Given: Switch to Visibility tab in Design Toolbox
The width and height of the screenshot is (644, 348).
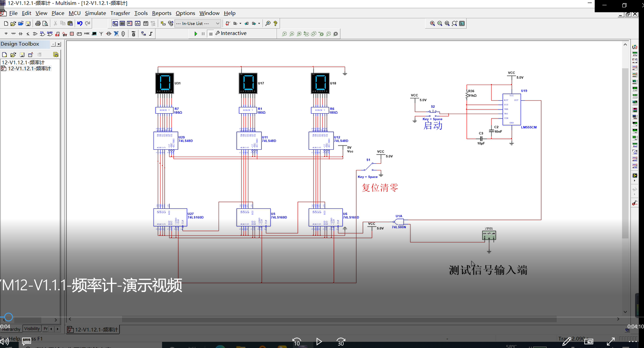Looking at the screenshot, I should [32, 329].
